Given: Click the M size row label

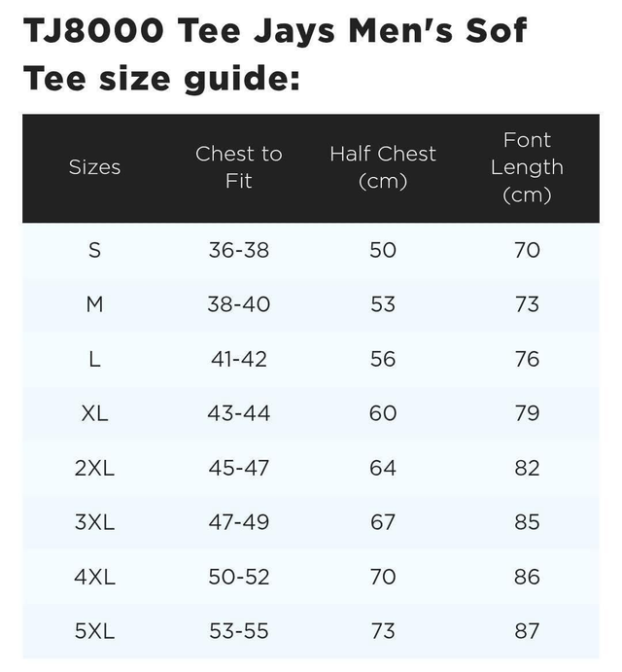Looking at the screenshot, I should pyautogui.click(x=94, y=304).
